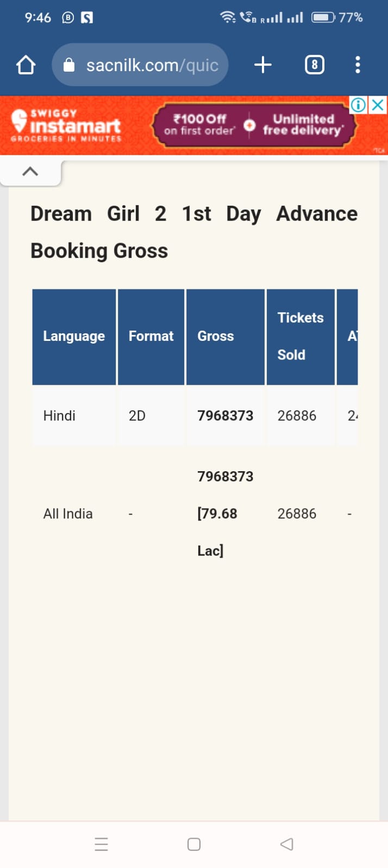388x868 pixels.
Task: Close the Swiggy Instamart ad
Action: pos(378,105)
